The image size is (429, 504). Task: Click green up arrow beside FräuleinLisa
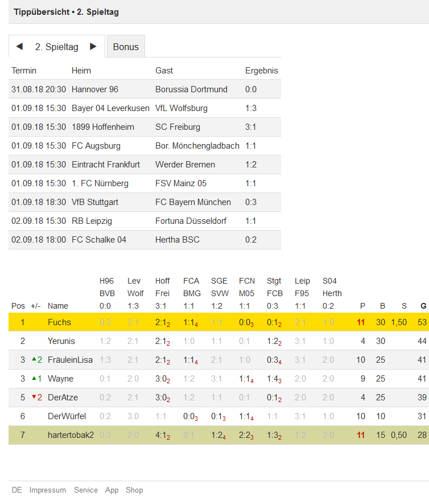tap(34, 359)
